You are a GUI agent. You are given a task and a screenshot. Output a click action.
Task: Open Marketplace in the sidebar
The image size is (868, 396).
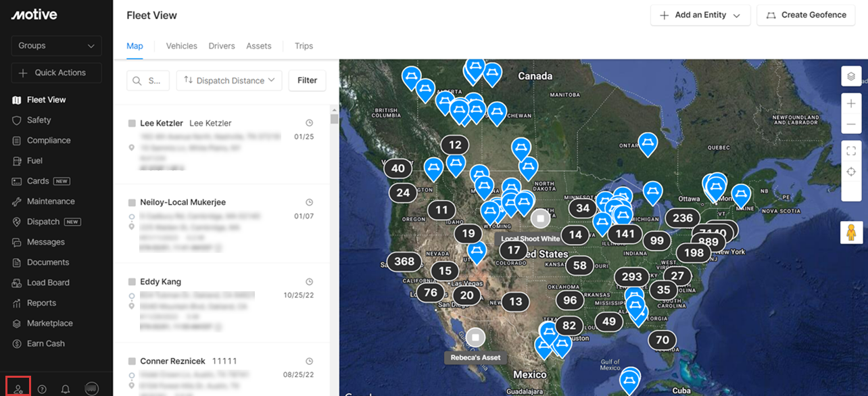[x=50, y=323]
